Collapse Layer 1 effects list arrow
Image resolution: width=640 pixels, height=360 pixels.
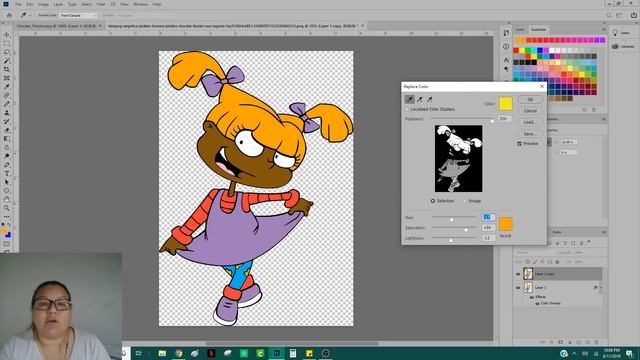point(600,287)
